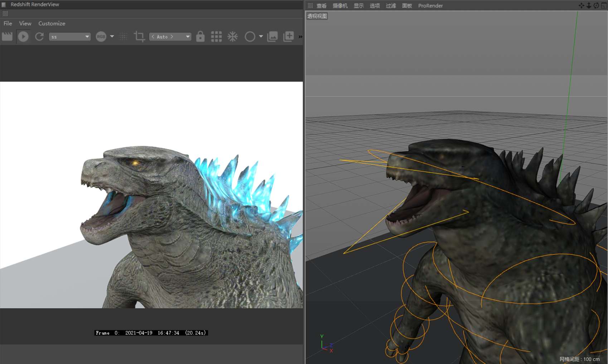Click the circle display mode icon
Viewport: 608px width, 364px height.
250,36
